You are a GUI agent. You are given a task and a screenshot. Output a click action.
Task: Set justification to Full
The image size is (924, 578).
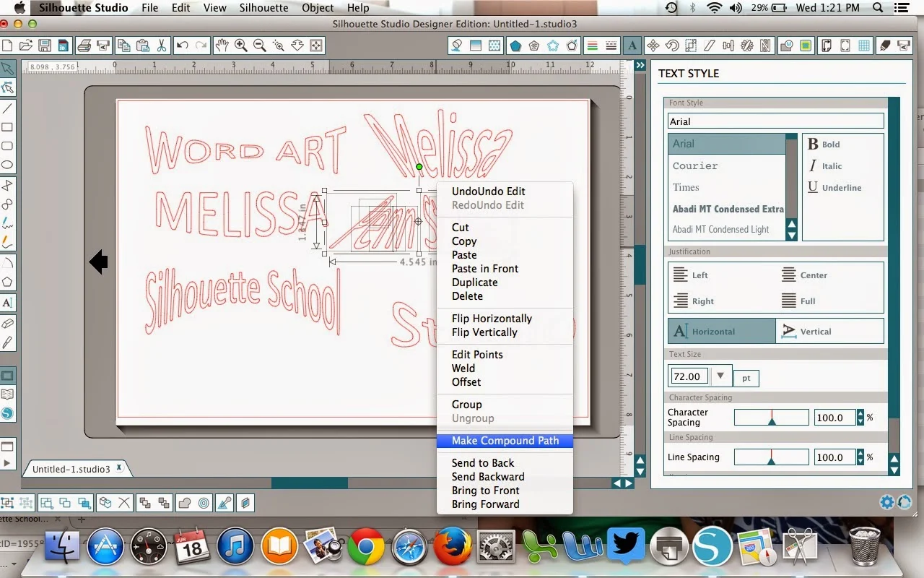798,301
